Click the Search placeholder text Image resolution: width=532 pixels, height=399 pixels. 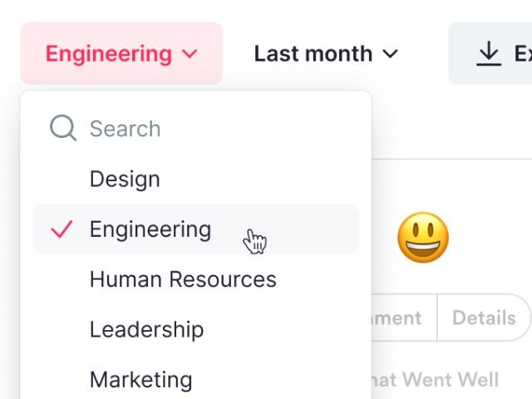tap(126, 129)
